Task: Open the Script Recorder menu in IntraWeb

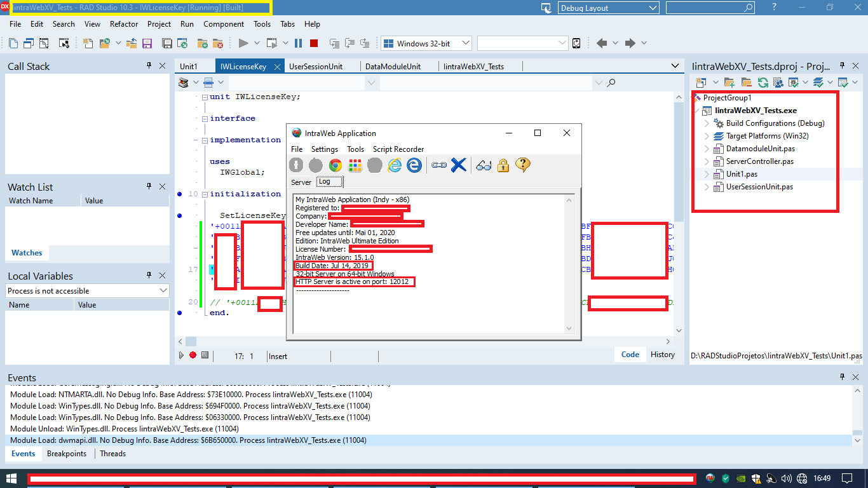Action: point(398,149)
